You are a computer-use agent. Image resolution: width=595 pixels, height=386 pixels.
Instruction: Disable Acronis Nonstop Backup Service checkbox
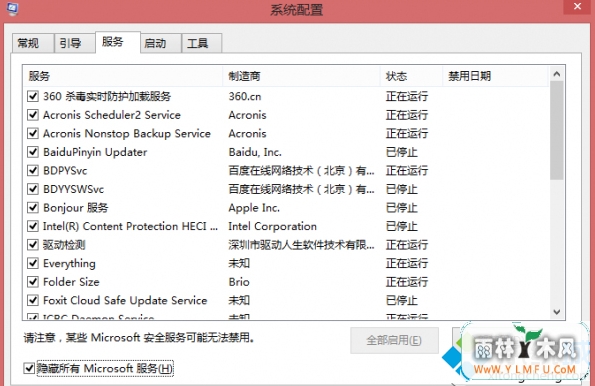33,133
